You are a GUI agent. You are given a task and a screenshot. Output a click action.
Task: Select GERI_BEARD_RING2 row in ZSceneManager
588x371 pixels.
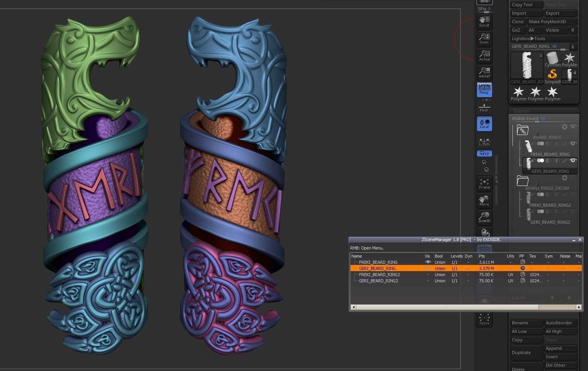[466, 281]
